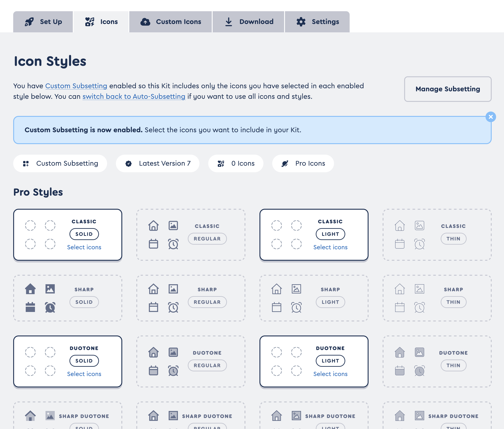Click the Latest Version 7 badge icon
Image resolution: width=504 pixels, height=429 pixels.
(x=129, y=163)
